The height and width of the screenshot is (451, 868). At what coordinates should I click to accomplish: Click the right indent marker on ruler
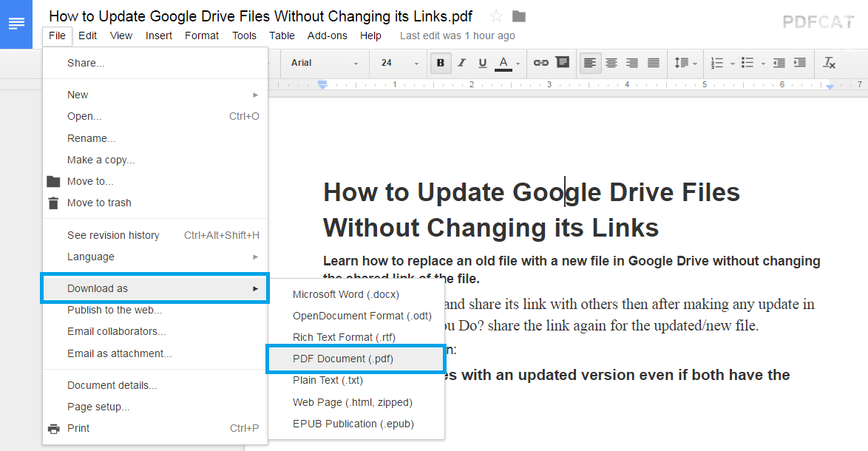tap(830, 87)
